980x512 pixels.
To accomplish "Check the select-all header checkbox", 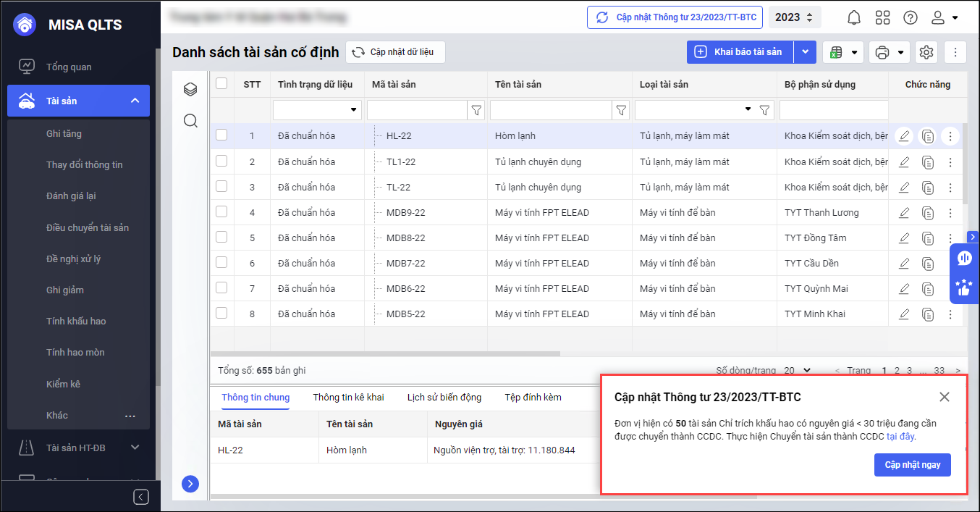I will point(221,83).
